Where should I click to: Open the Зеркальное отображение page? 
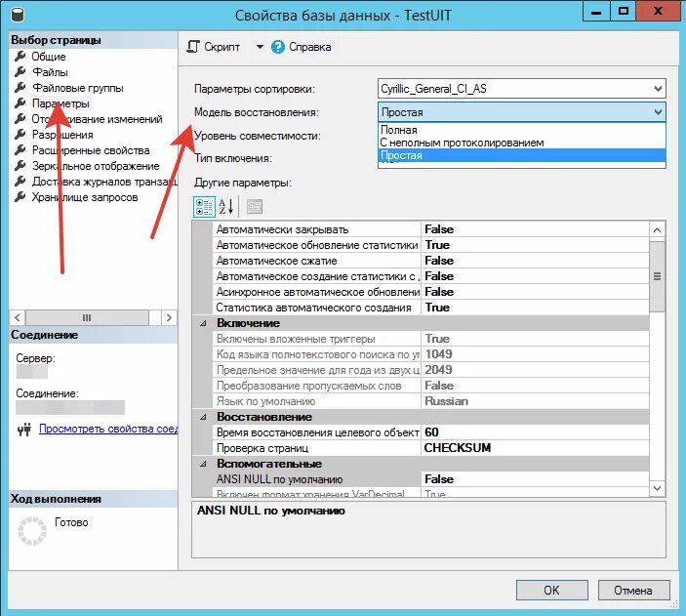pyautogui.click(x=96, y=166)
